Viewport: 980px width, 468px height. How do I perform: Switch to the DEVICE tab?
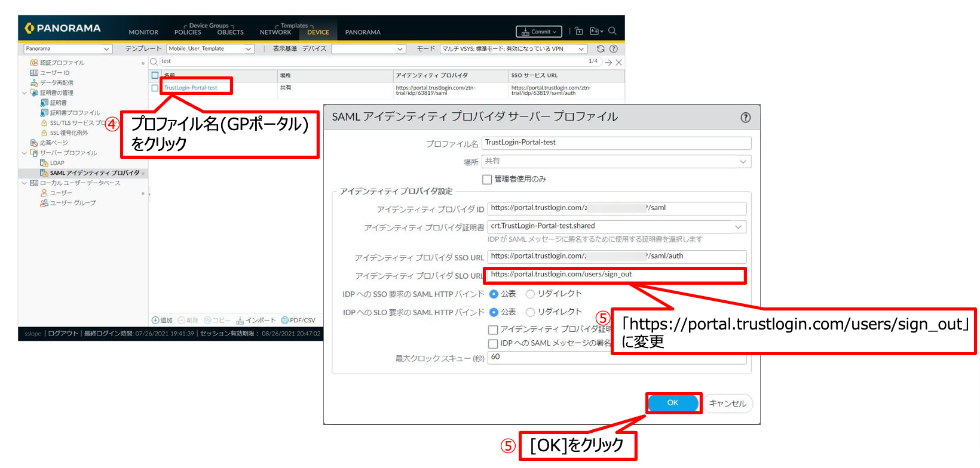click(318, 32)
